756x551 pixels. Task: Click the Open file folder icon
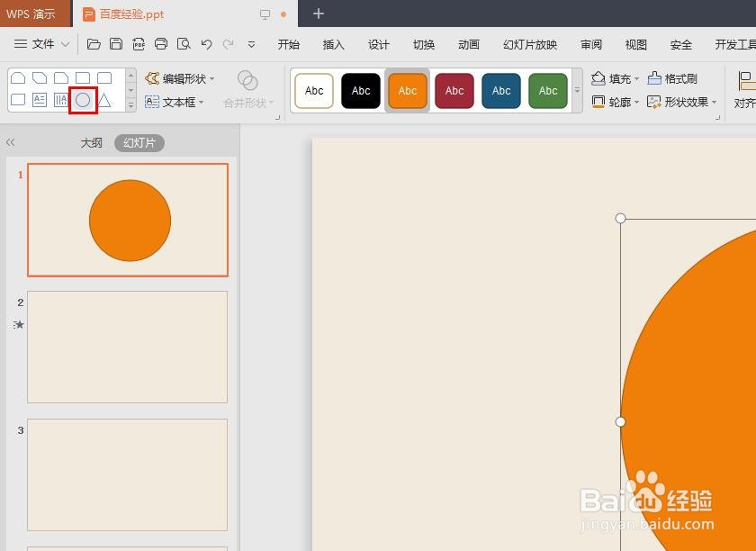pyautogui.click(x=94, y=44)
